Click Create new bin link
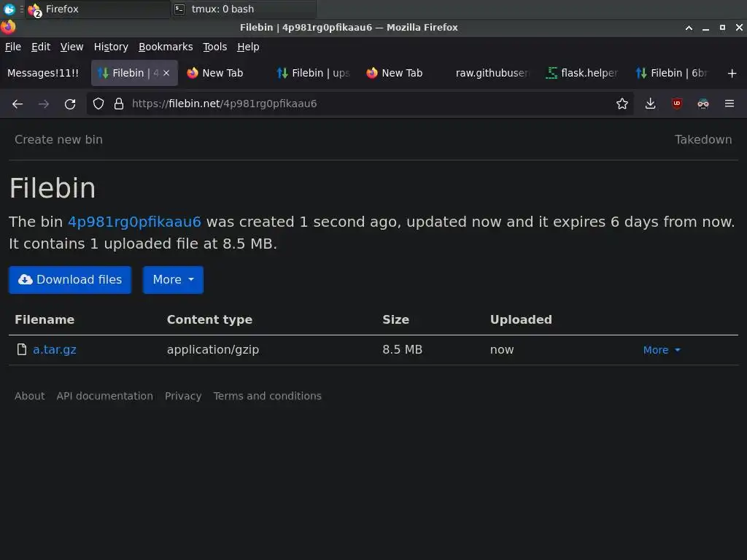 coord(58,139)
